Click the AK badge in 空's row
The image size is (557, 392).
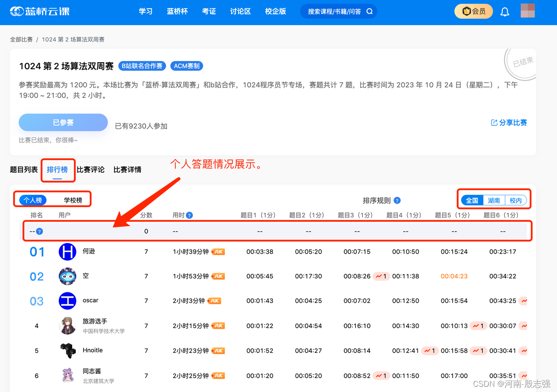[218, 276]
